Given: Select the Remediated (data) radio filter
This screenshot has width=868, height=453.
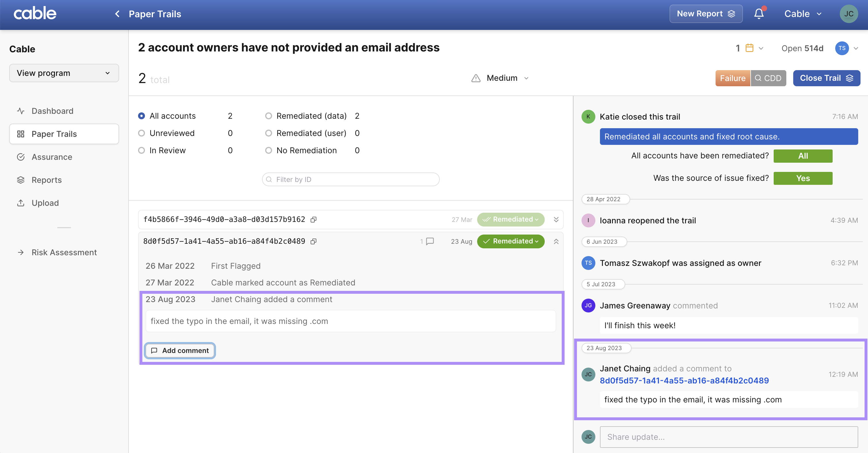Looking at the screenshot, I should (268, 116).
